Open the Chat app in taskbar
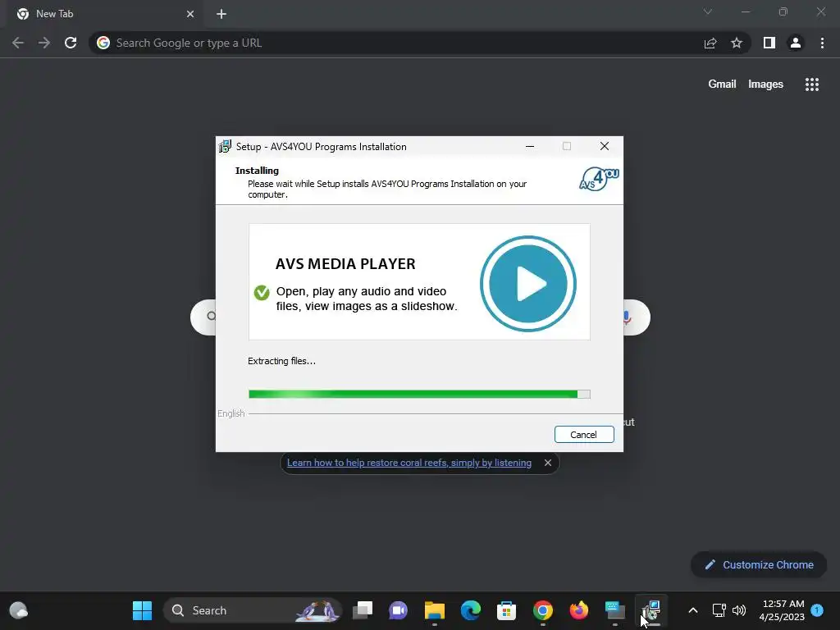This screenshot has width=840, height=630. tap(398, 610)
